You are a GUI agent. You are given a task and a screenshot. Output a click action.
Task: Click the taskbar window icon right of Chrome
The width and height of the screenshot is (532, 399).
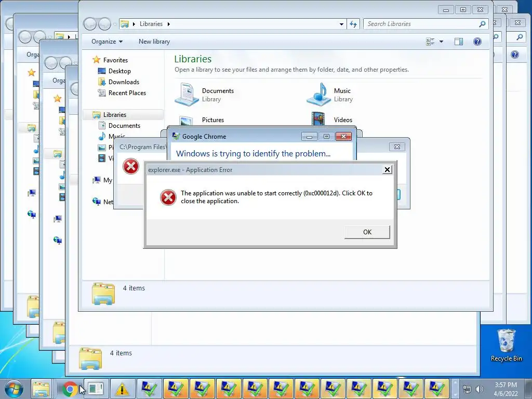coord(96,389)
